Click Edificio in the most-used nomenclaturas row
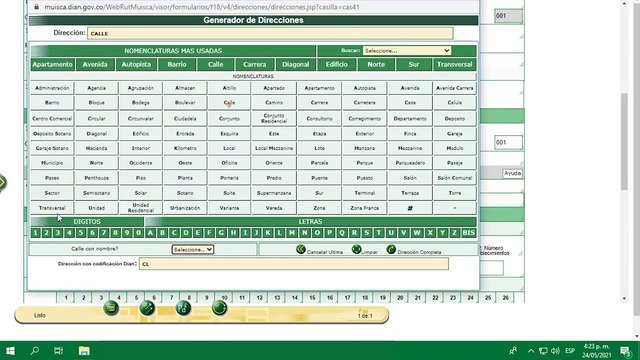 (336, 64)
